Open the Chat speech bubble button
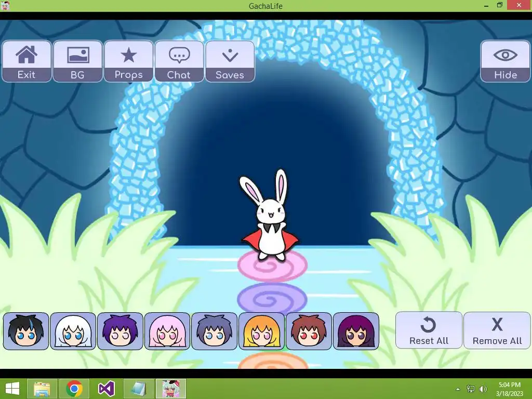532x399 pixels. tap(179, 61)
